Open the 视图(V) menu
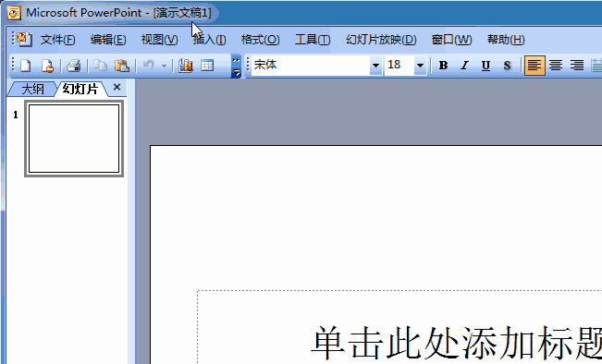The width and height of the screenshot is (602, 364). tap(159, 40)
